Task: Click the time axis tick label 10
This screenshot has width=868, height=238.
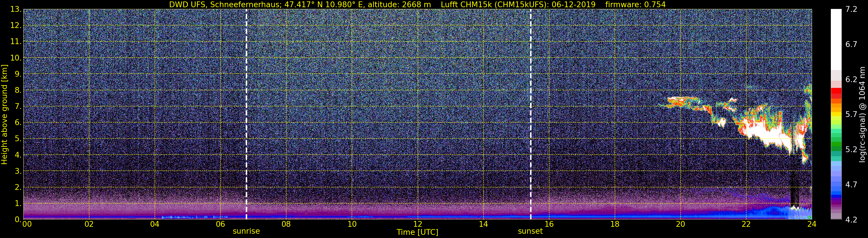Action: point(352,224)
